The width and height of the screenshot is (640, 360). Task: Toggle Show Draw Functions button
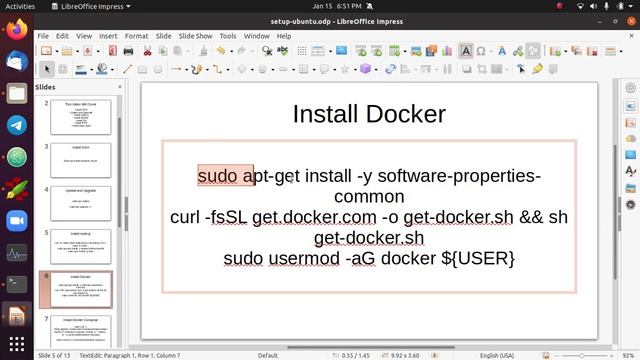tap(533, 51)
